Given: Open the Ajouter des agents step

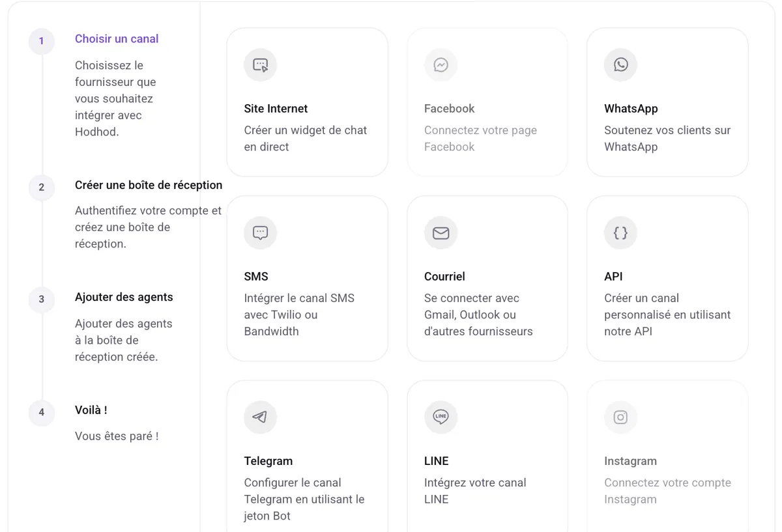Looking at the screenshot, I should [x=124, y=297].
